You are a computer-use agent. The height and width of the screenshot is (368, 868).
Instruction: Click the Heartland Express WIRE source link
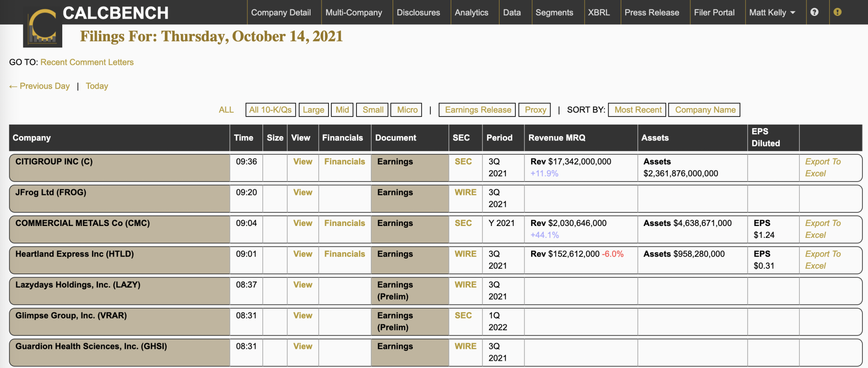pyautogui.click(x=465, y=254)
